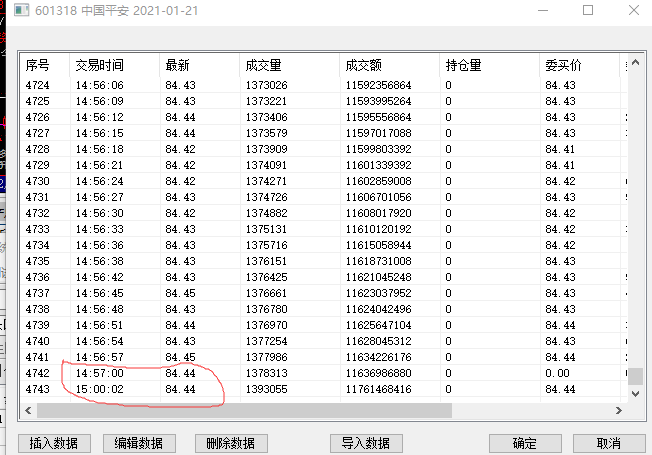Click the 委买价 column header
The height and width of the screenshot is (455, 652).
pyautogui.click(x=580, y=65)
